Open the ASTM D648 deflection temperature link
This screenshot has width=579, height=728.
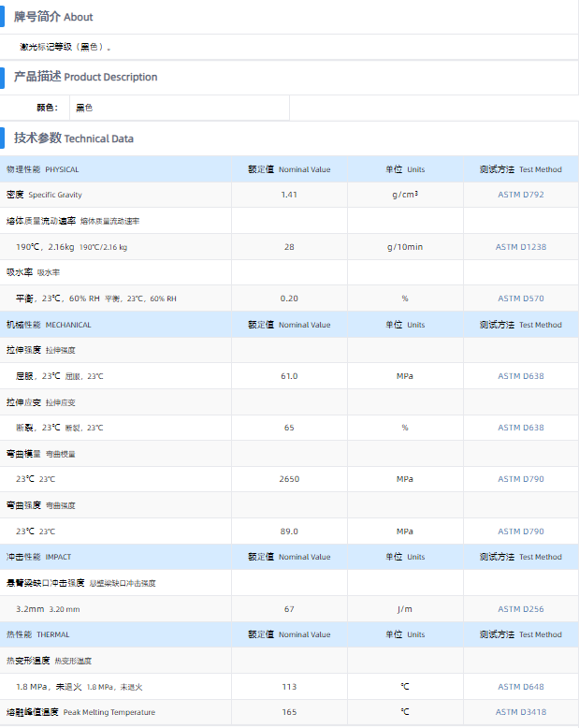click(x=520, y=686)
